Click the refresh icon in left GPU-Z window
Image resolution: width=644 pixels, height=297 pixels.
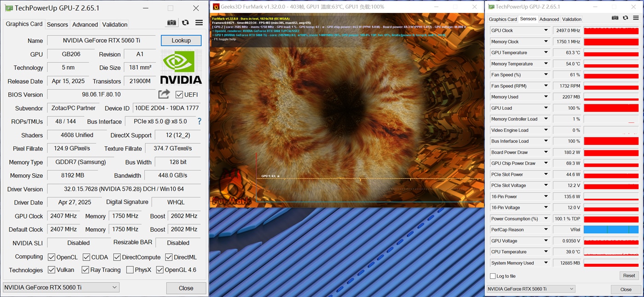(185, 23)
